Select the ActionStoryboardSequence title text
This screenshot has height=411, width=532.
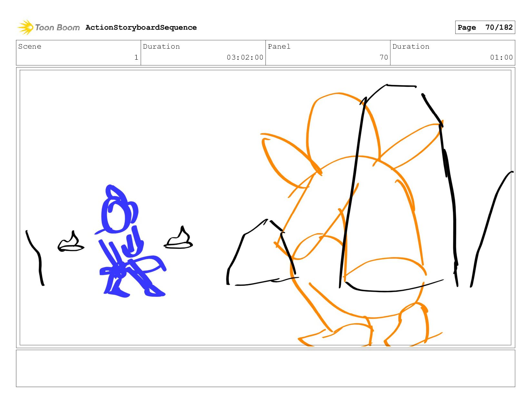point(141,27)
